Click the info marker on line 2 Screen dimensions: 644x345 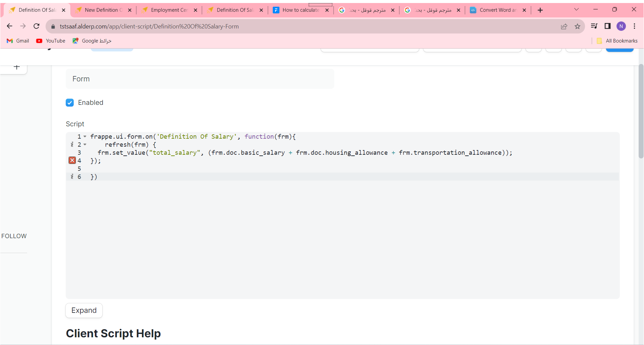[72, 144]
